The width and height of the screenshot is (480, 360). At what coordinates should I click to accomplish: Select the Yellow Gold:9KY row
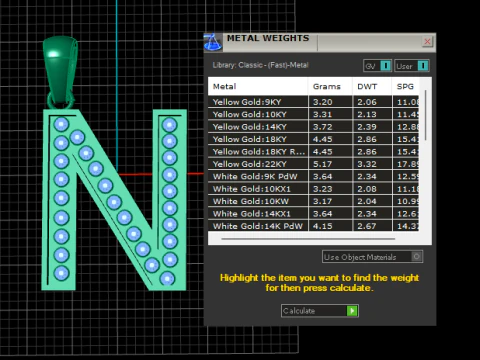point(313,102)
